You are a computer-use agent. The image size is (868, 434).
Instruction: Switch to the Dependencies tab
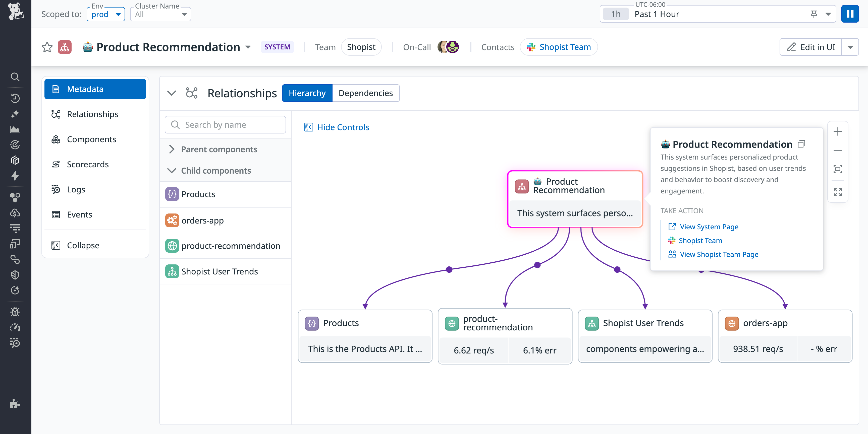coord(366,93)
